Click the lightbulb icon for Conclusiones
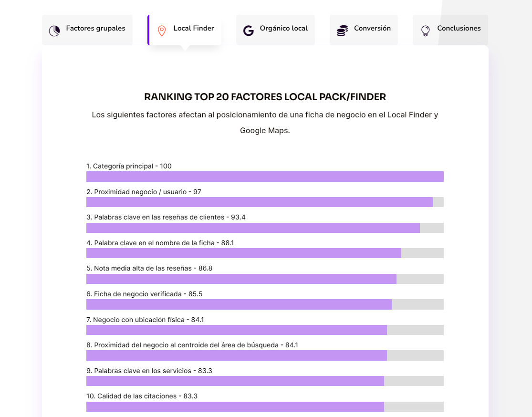 point(425,31)
